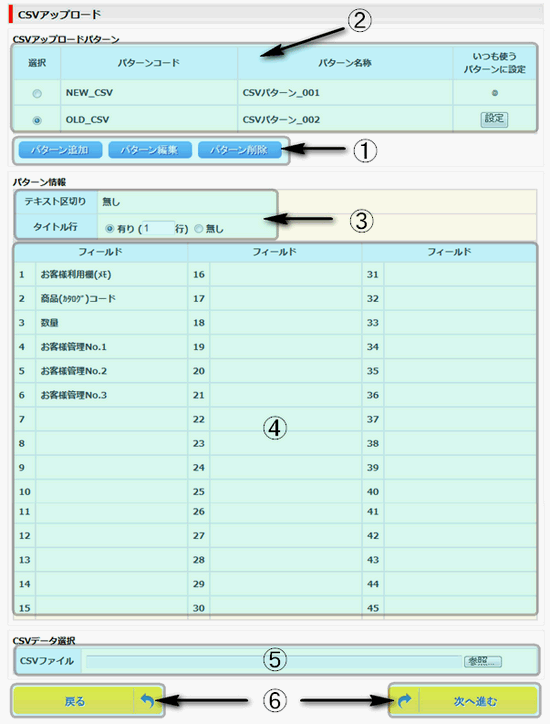Viewport: 550px width, 724px height.
Task: Select the NEW_CSV pattern radio button
Action: click(x=37, y=94)
